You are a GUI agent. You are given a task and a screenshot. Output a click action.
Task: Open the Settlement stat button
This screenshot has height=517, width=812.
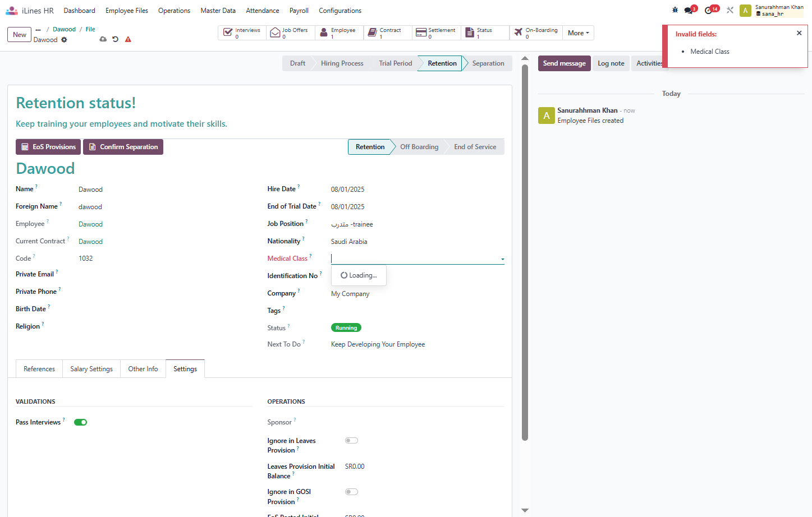pos(437,33)
